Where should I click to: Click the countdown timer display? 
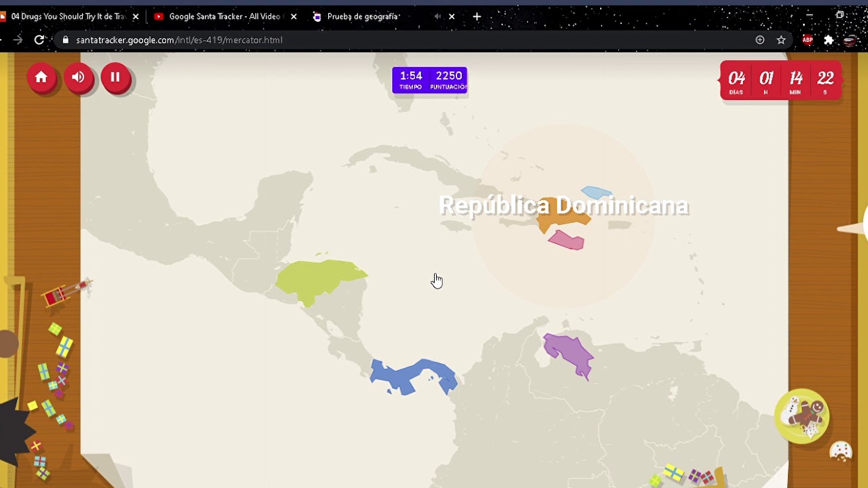(781, 81)
